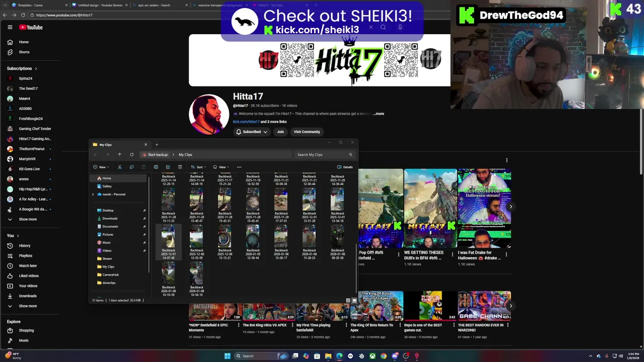Expand channel description with ...more
The height and width of the screenshot is (362, 644).
pos(378,114)
